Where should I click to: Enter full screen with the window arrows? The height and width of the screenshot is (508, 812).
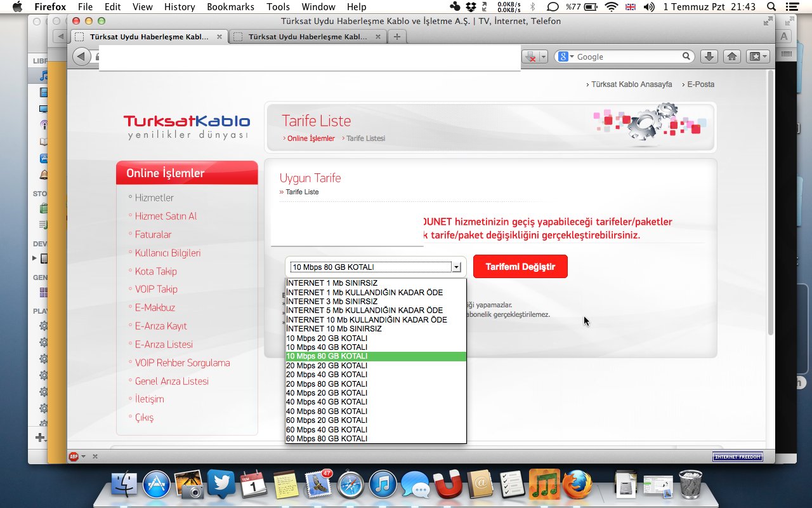point(768,21)
